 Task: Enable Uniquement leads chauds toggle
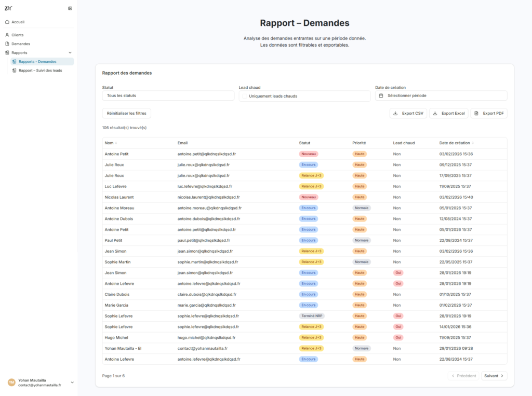click(x=245, y=96)
